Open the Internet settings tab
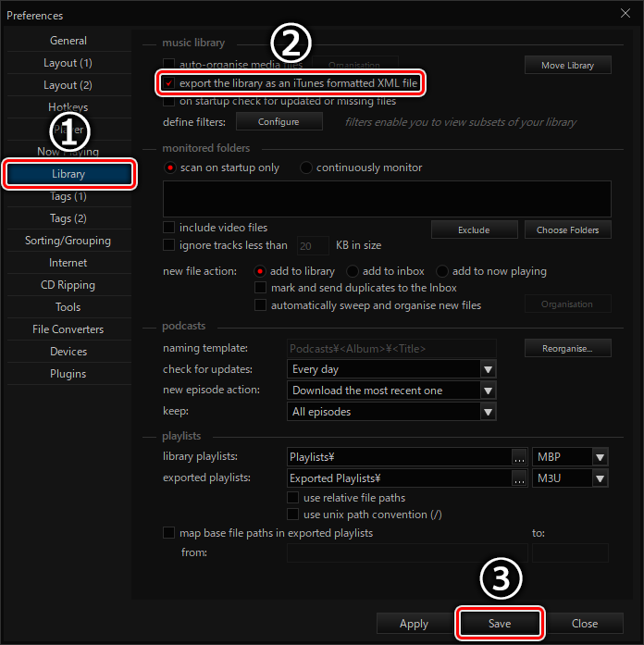 (68, 263)
